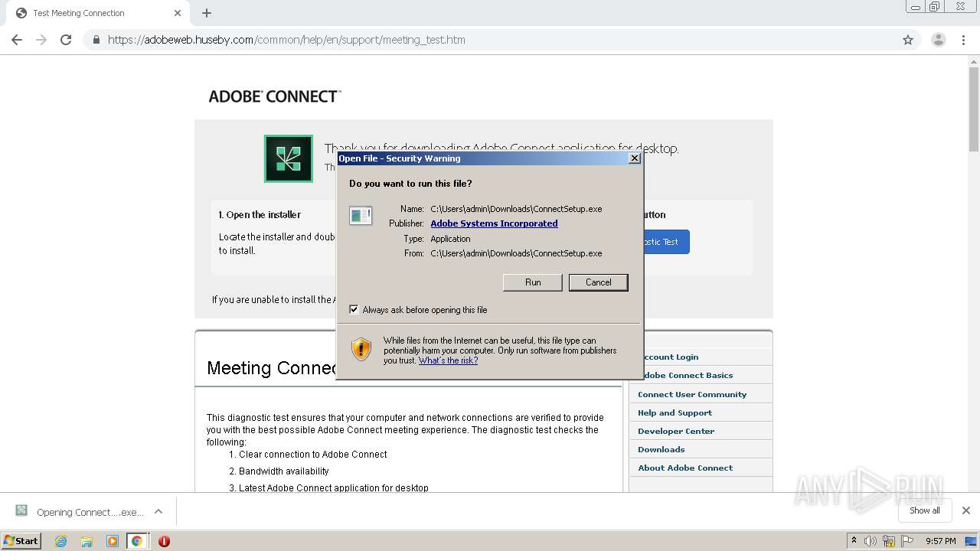980x551 pixels.
Task: Click the '1. Open the installer' heading
Action: tap(260, 215)
